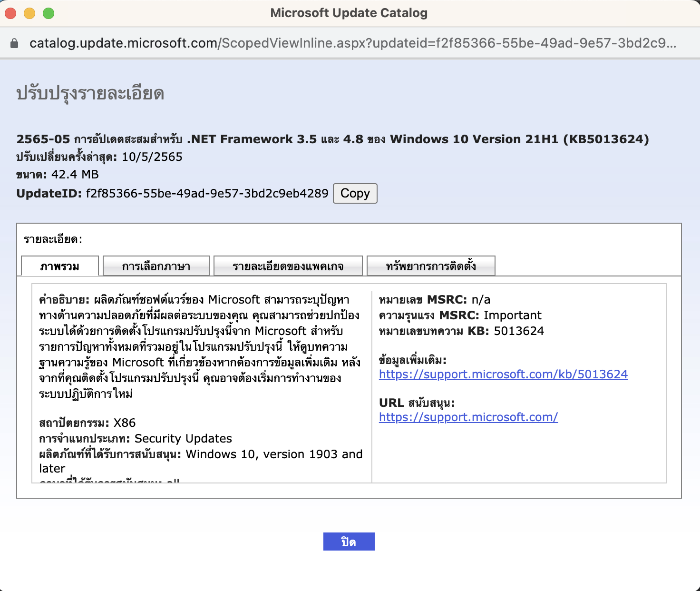This screenshot has height=591, width=700.
Task: Open the support.microsoft.com/kb/5013624 link
Action: click(x=503, y=374)
